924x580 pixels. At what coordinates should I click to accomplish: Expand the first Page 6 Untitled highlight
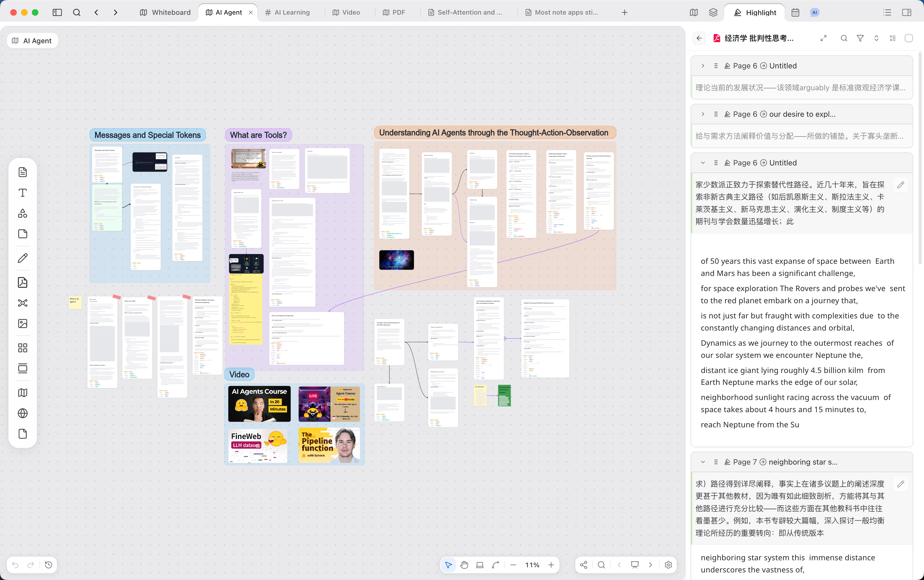703,66
